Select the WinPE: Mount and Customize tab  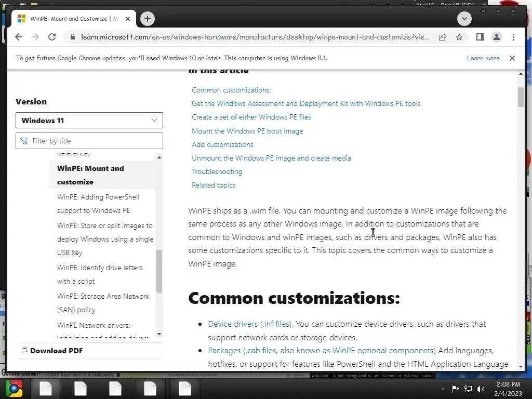pyautogui.click(x=74, y=19)
